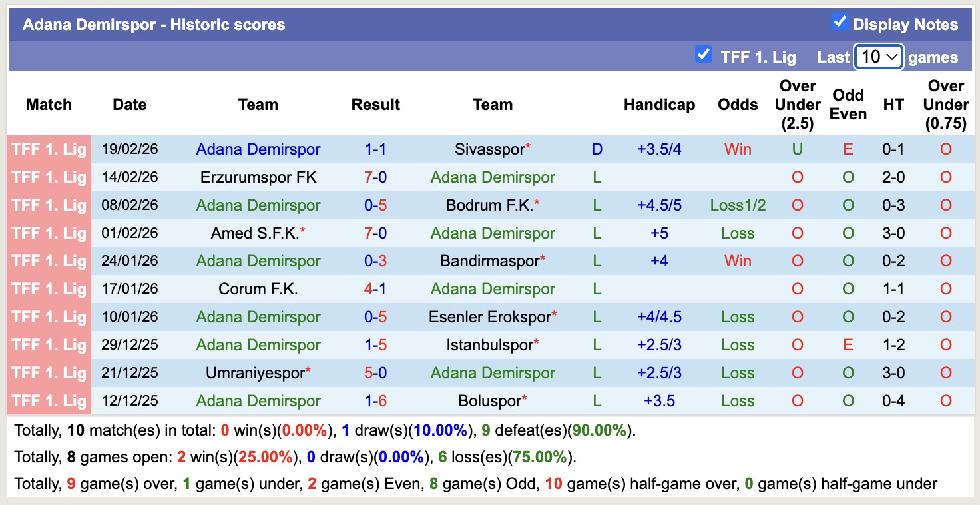
Task: Click the Match column header
Action: pyautogui.click(x=49, y=105)
